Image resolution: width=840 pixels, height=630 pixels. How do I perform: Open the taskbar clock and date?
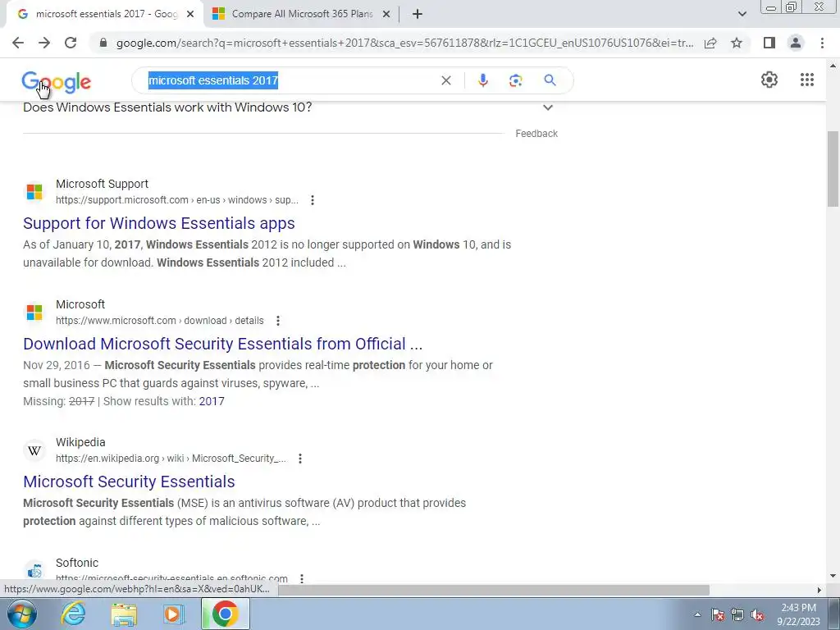(x=798, y=614)
